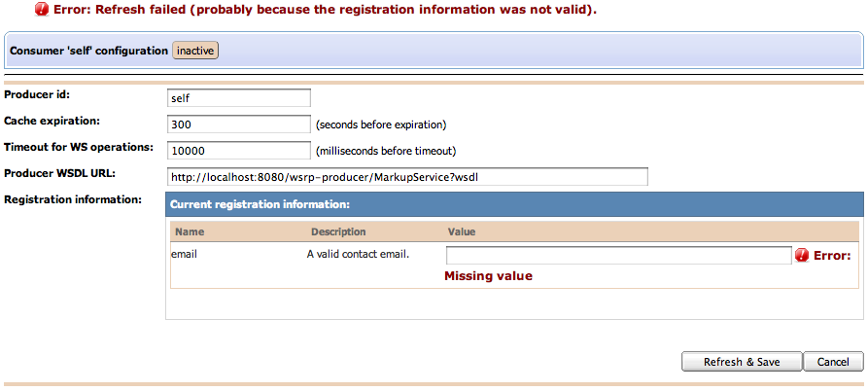Click the Cache expiration input field

(238, 124)
